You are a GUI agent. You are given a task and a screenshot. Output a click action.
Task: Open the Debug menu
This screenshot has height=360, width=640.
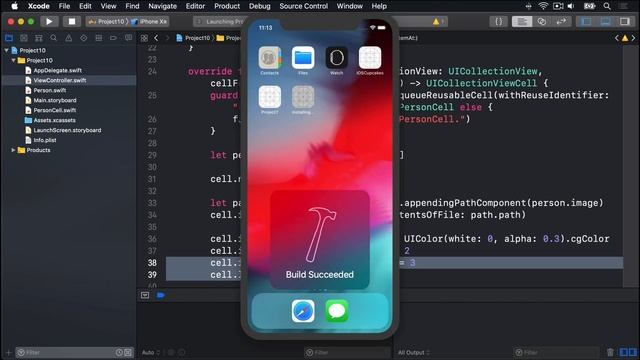(x=260, y=6)
